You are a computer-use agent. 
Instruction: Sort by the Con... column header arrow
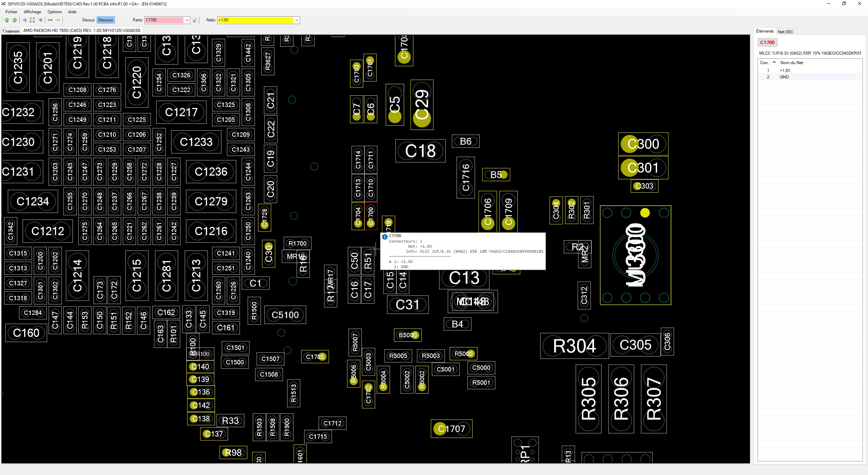(x=774, y=62)
